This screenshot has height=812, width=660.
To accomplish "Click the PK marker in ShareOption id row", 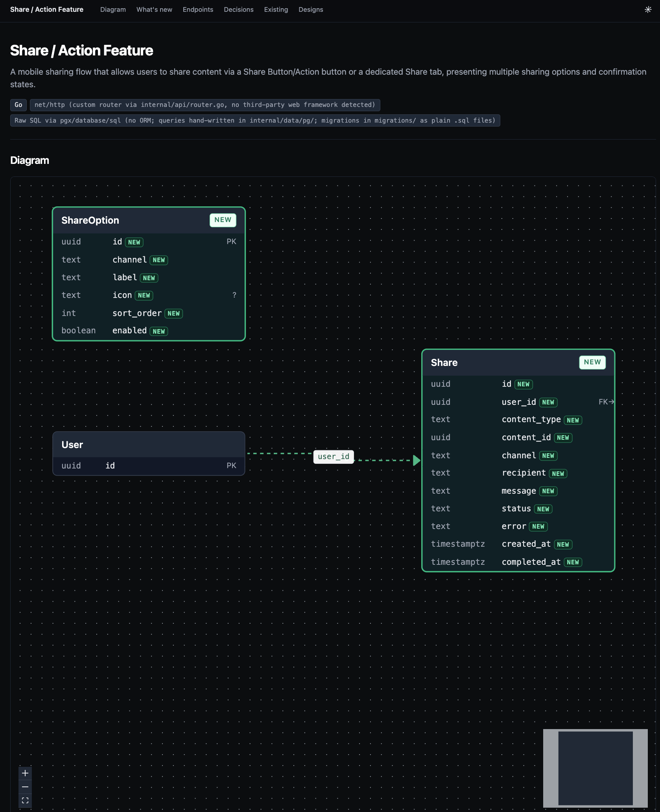I will (x=231, y=242).
